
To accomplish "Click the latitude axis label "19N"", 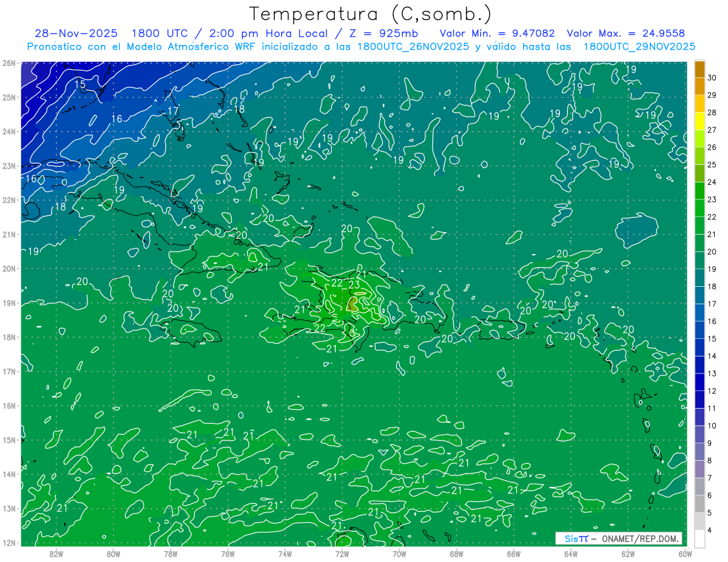I will tap(9, 303).
